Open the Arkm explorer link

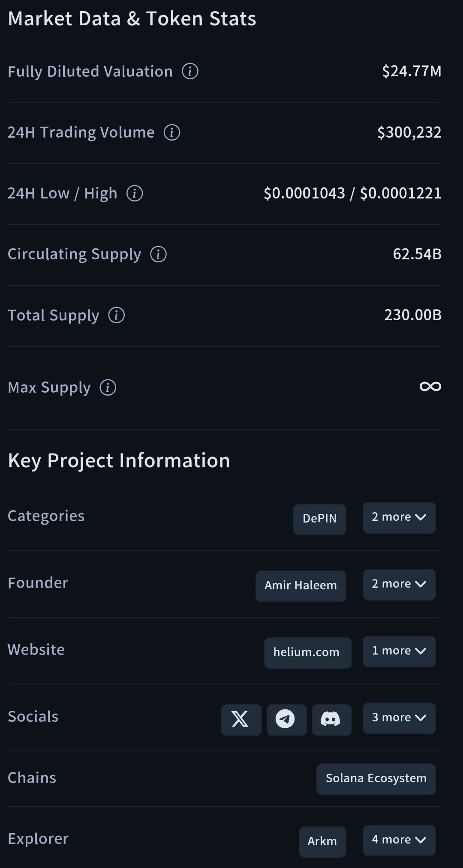pos(322,842)
